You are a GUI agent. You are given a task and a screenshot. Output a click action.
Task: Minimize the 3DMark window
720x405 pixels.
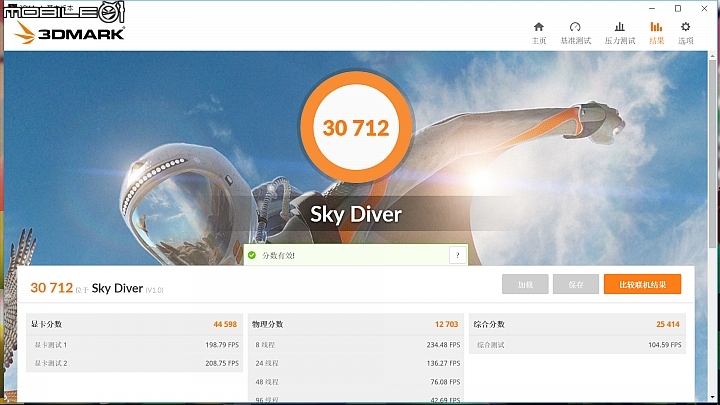point(652,9)
